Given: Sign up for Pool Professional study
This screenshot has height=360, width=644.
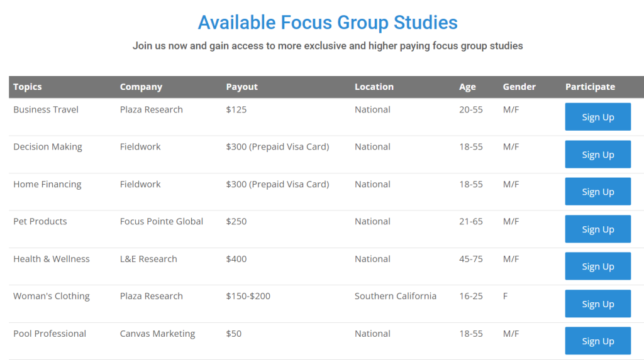Looking at the screenshot, I should point(597,341).
